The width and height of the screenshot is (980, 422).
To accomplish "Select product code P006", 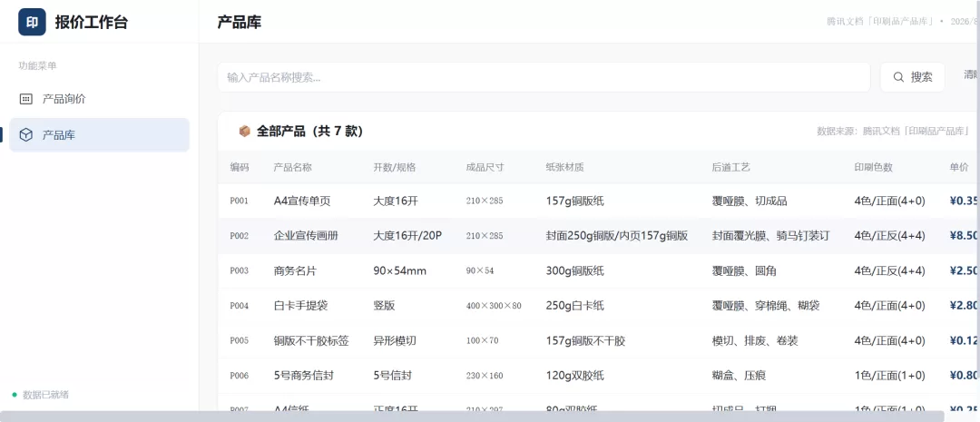I will point(240,377).
